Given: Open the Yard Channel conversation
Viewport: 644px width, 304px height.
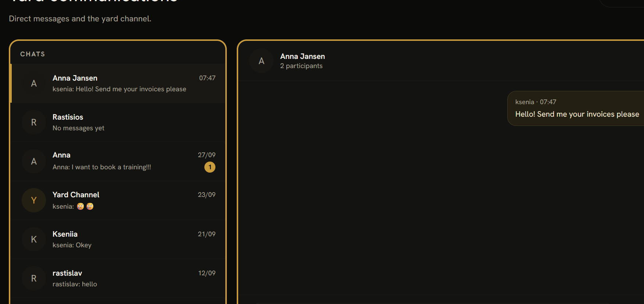Looking at the screenshot, I should (118, 200).
